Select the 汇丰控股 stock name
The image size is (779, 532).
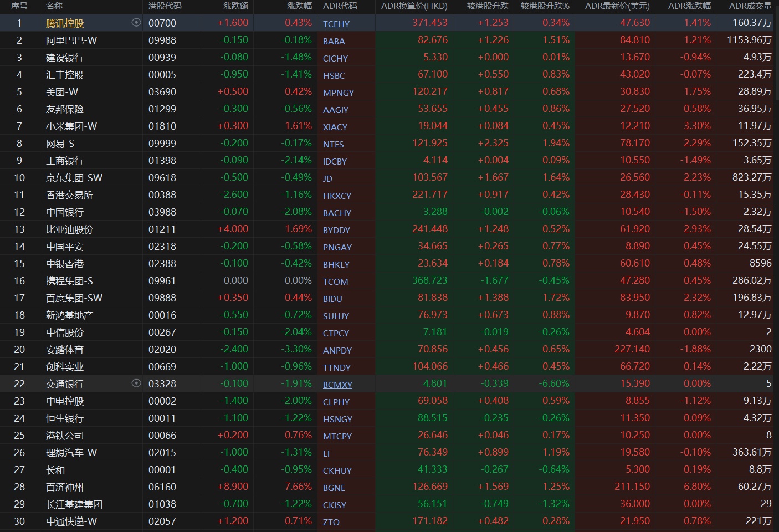click(x=65, y=75)
